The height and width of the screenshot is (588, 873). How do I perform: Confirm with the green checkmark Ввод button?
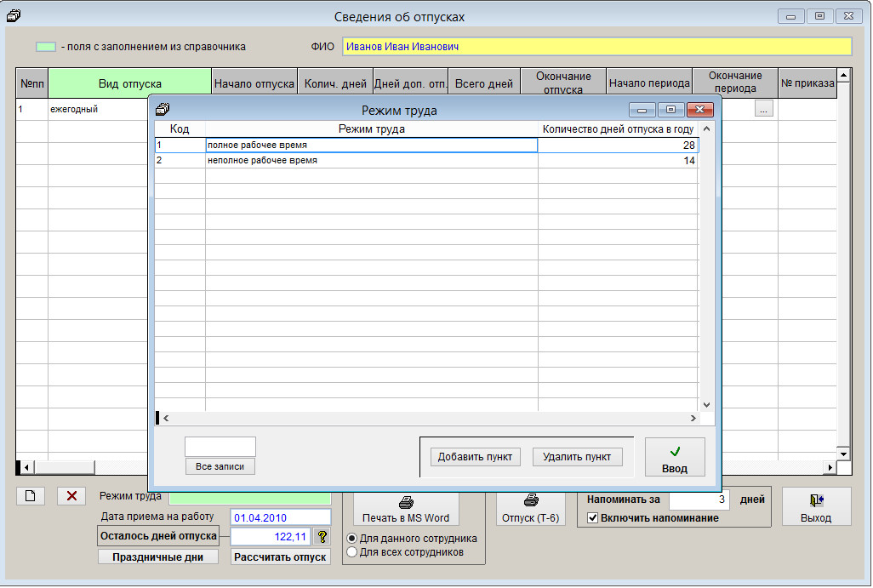(x=674, y=458)
